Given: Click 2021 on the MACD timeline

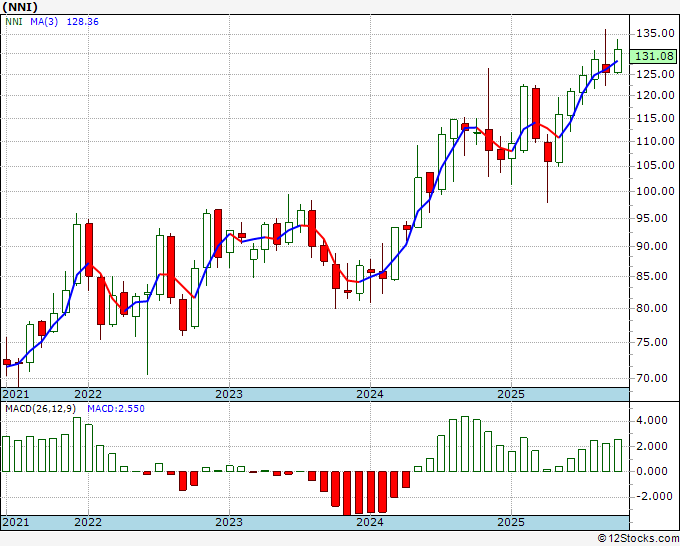Looking at the screenshot, I should pos(16,522).
